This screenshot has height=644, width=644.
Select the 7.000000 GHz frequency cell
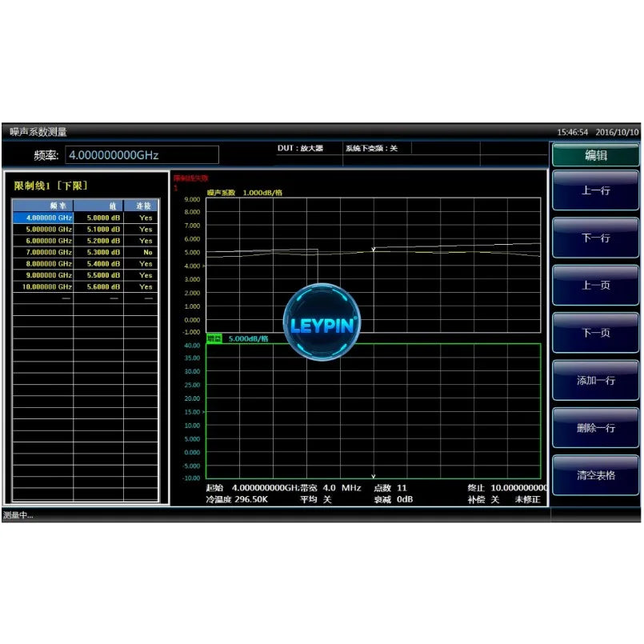(43, 252)
